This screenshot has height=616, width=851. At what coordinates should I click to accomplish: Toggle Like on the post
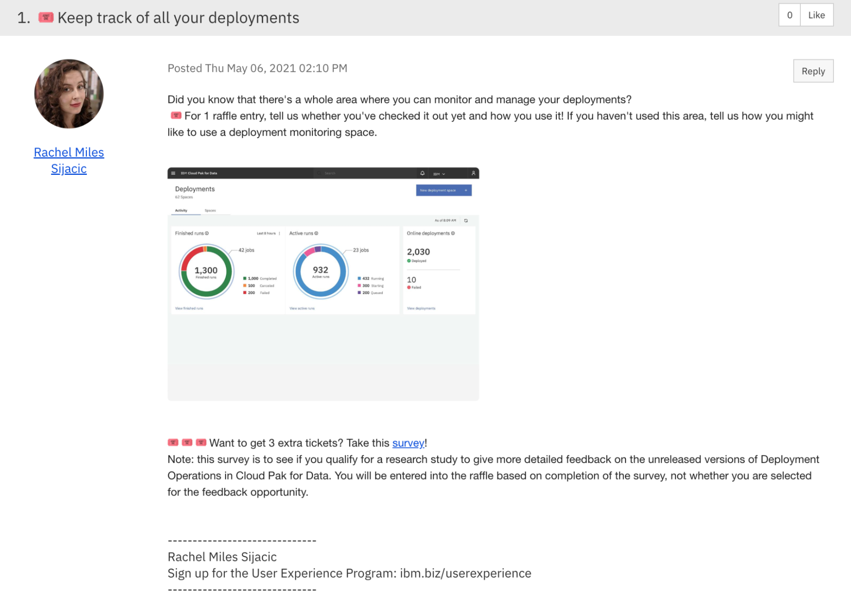point(816,15)
